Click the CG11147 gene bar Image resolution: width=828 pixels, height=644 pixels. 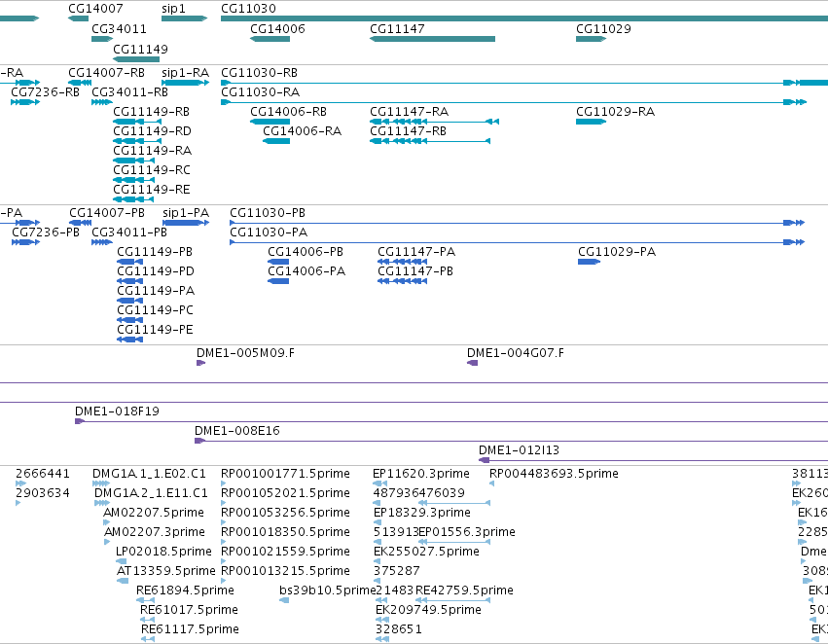432,39
